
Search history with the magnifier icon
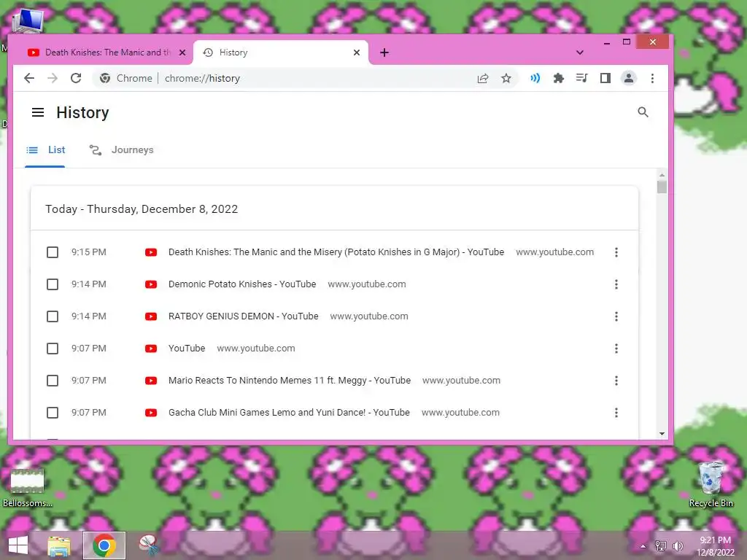click(x=643, y=112)
